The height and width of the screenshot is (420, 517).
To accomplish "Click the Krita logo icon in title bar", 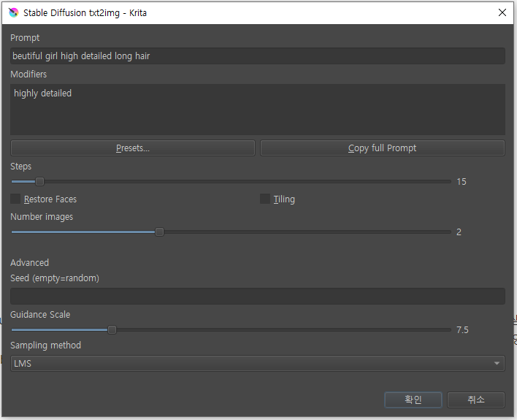I will coord(14,12).
